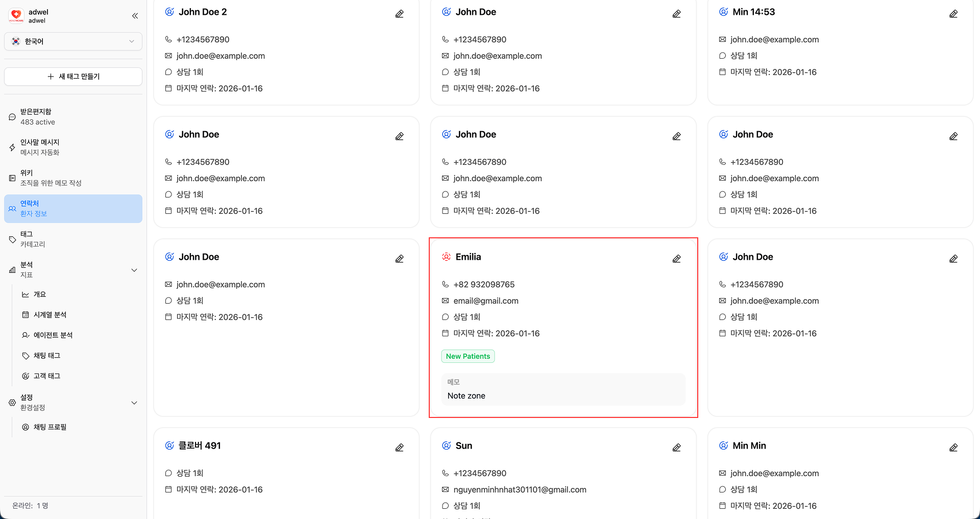
Task: Click the edit pencil on Emilia's card
Action: (x=676, y=259)
